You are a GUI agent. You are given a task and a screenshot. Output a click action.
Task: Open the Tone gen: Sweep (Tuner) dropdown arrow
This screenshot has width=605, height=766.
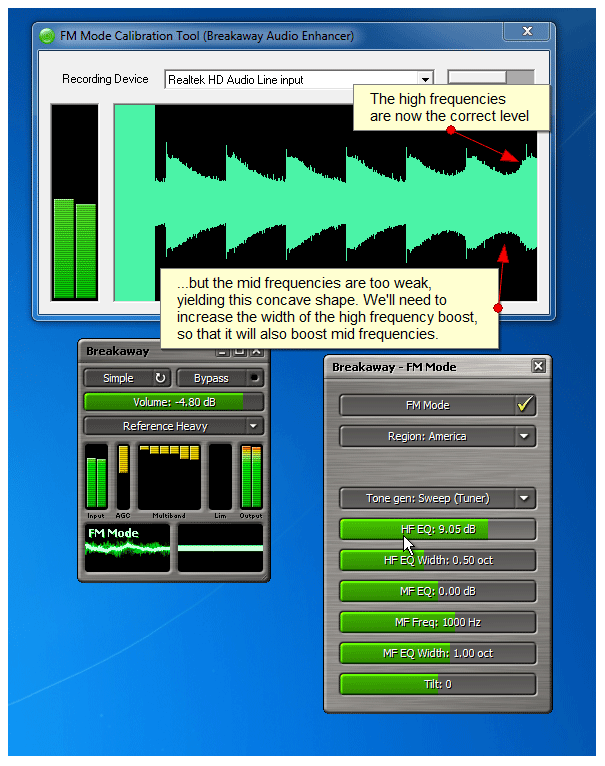click(524, 498)
